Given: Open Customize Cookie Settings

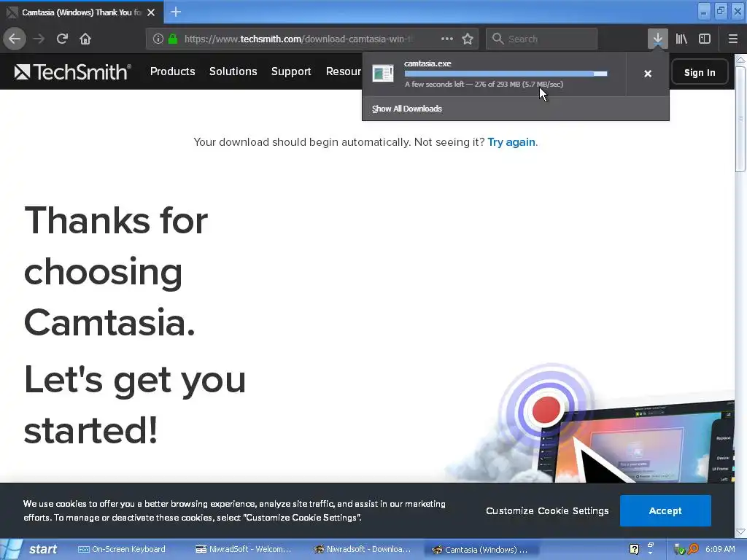Looking at the screenshot, I should coord(547,510).
